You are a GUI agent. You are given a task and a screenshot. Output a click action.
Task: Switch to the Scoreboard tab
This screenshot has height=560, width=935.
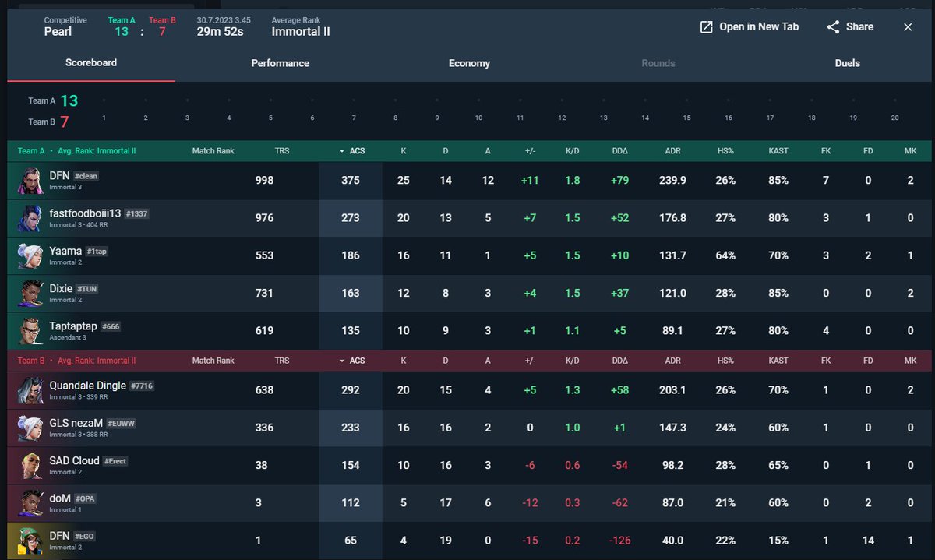(91, 62)
